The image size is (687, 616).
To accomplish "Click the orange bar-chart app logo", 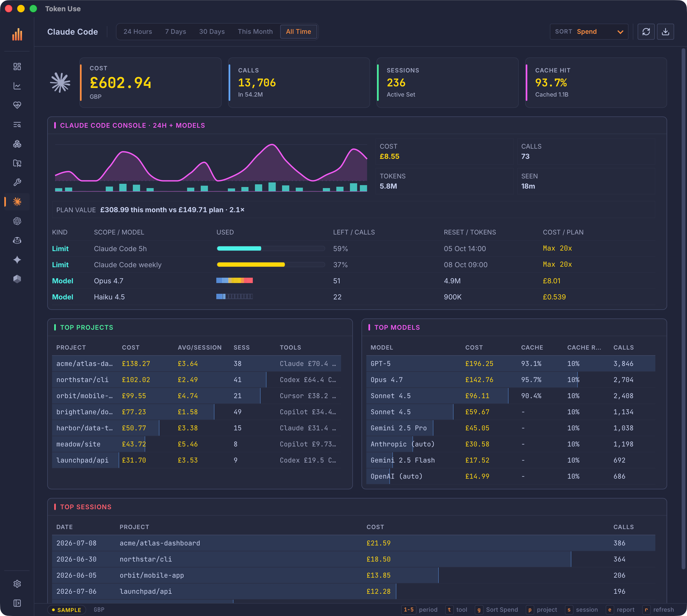I will click(x=17, y=34).
